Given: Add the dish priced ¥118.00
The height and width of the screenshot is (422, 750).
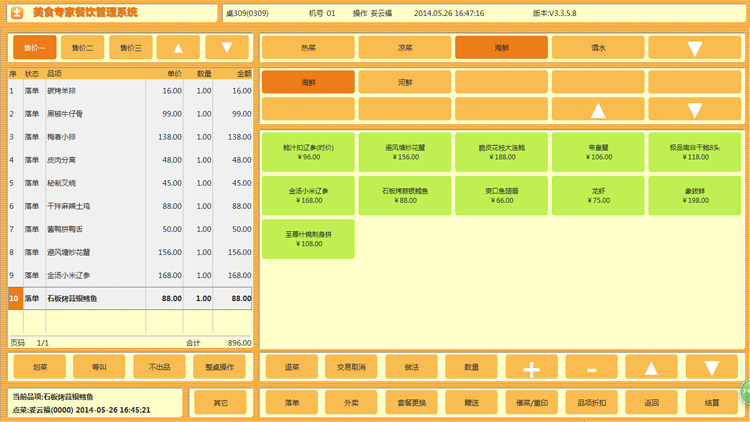Looking at the screenshot, I should [695, 152].
